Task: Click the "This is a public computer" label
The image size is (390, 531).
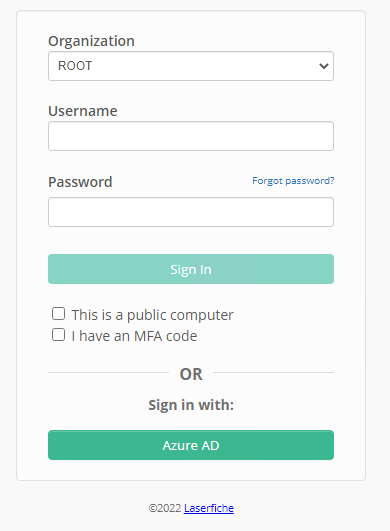Action: tap(152, 315)
